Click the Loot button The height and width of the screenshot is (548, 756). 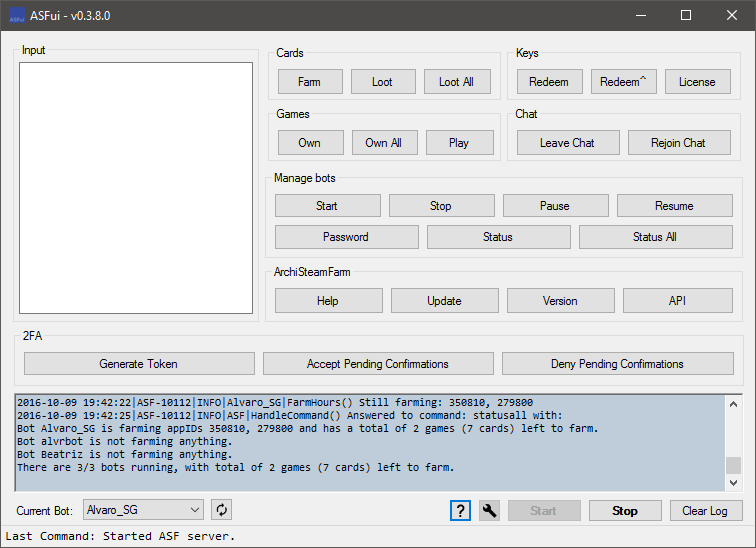tap(383, 81)
